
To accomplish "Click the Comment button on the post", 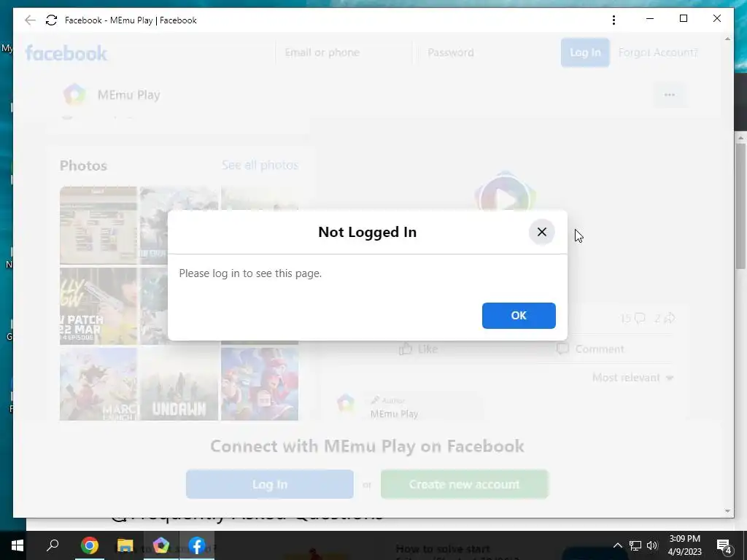I will 589,349.
